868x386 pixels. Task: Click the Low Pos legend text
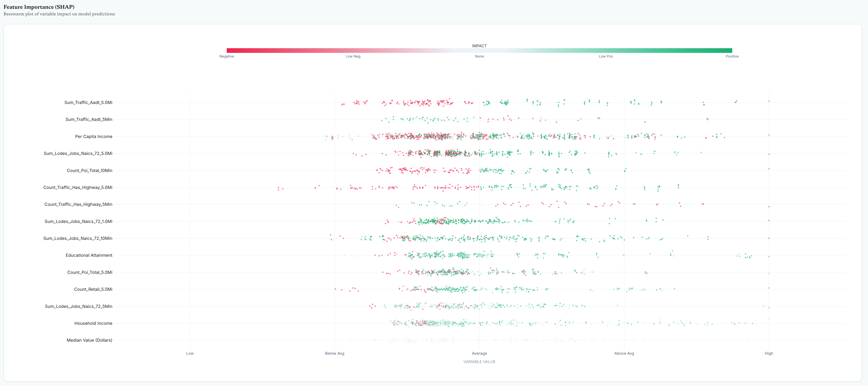[605, 56]
